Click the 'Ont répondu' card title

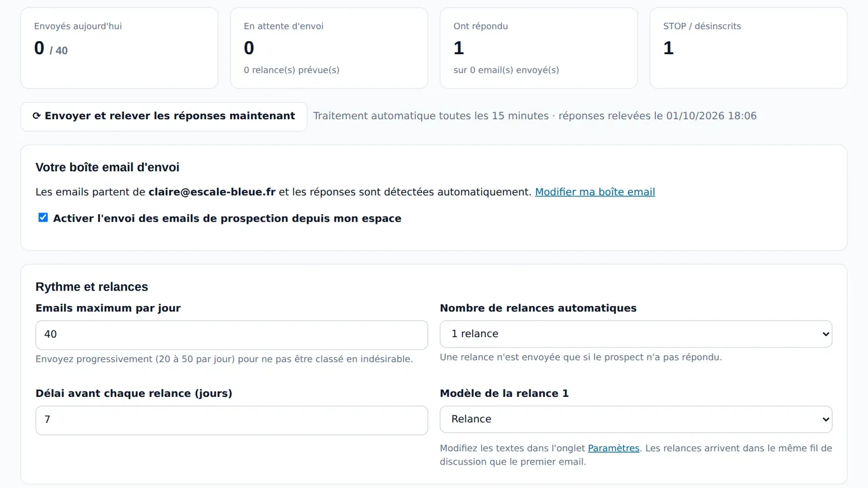(x=481, y=26)
